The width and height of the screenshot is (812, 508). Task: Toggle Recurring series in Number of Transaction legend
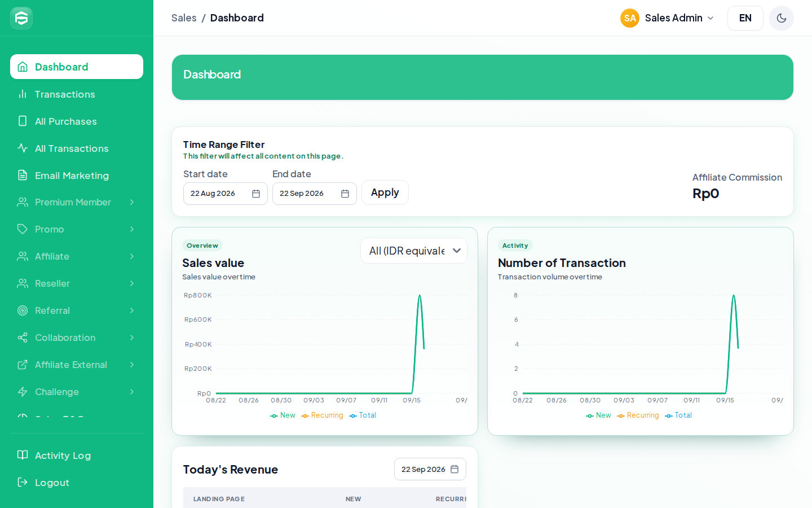[638, 415]
